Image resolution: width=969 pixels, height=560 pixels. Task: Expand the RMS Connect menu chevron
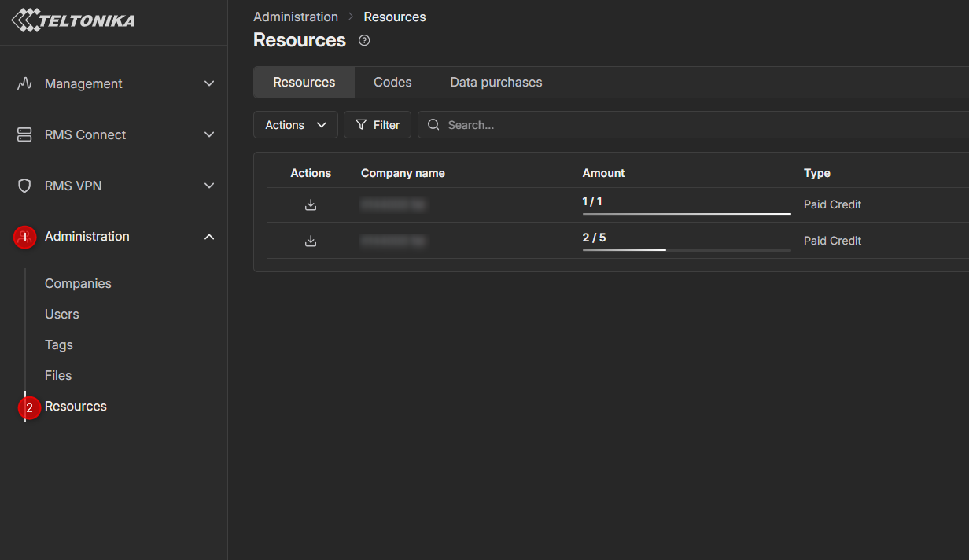click(x=209, y=134)
